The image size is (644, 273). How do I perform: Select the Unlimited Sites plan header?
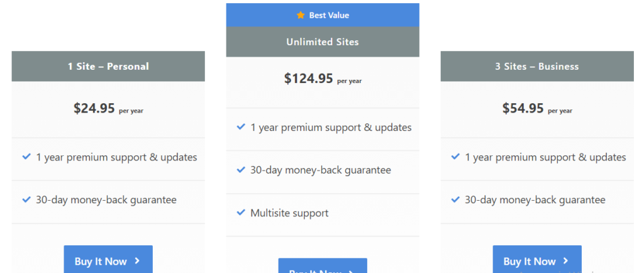(x=323, y=42)
